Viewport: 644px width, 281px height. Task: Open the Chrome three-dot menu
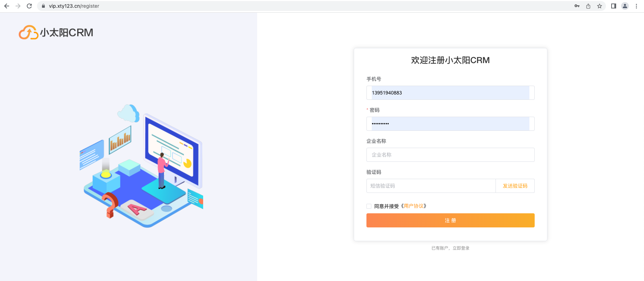tap(636, 6)
